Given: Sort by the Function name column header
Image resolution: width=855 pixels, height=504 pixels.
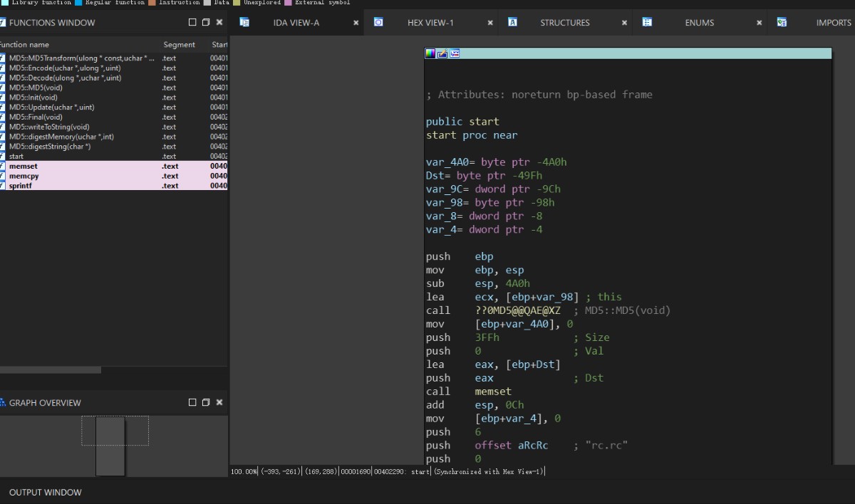Looking at the screenshot, I should (x=25, y=45).
